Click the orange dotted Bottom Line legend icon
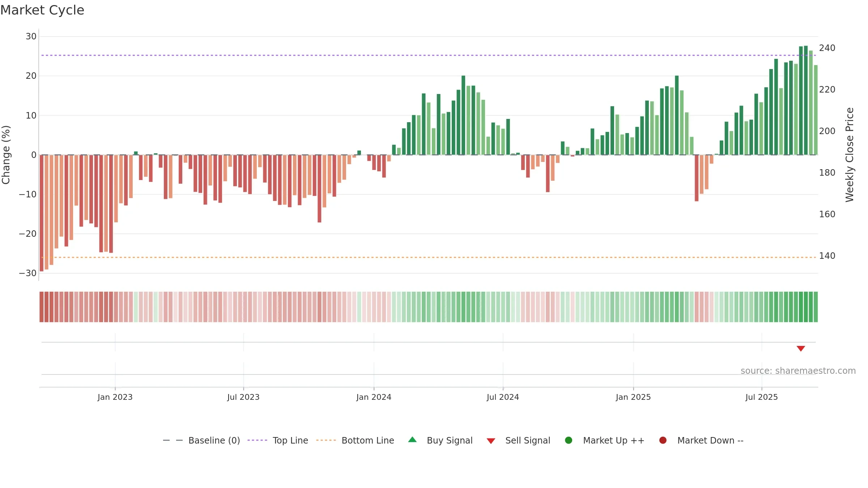 coord(326,440)
